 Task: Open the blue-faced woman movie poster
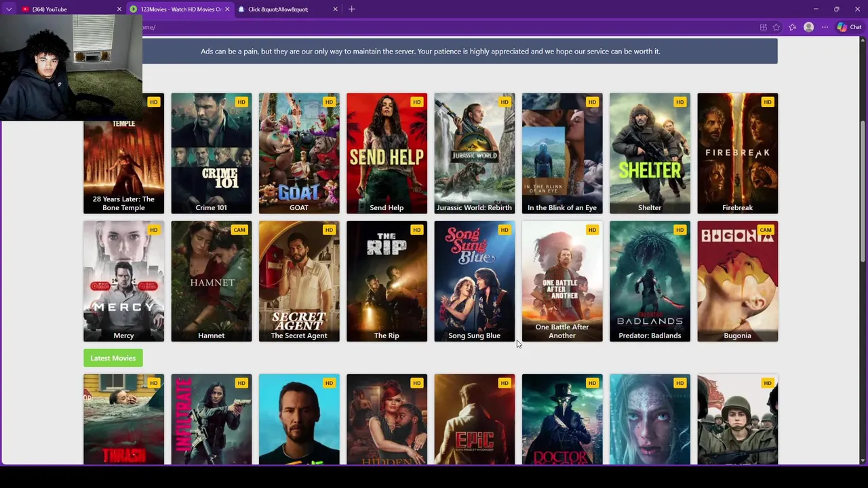coord(650,420)
